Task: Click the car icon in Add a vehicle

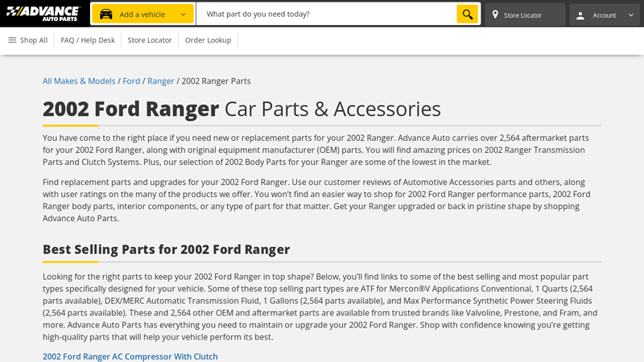Action: pos(106,14)
